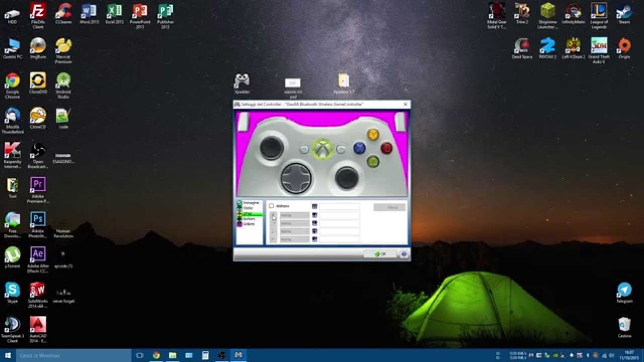This screenshot has width=644, height=362.
Task: Open Task View on the taskbar
Action: pyautogui.click(x=140, y=355)
